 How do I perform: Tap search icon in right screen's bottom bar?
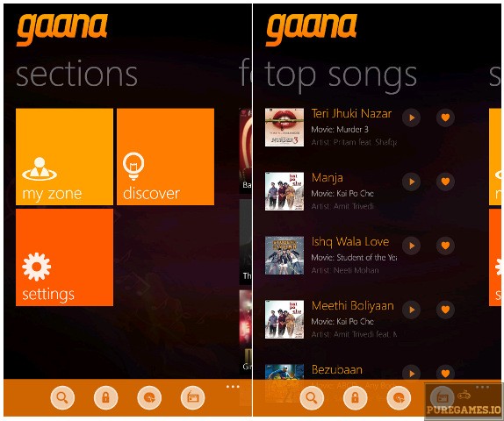(312, 397)
